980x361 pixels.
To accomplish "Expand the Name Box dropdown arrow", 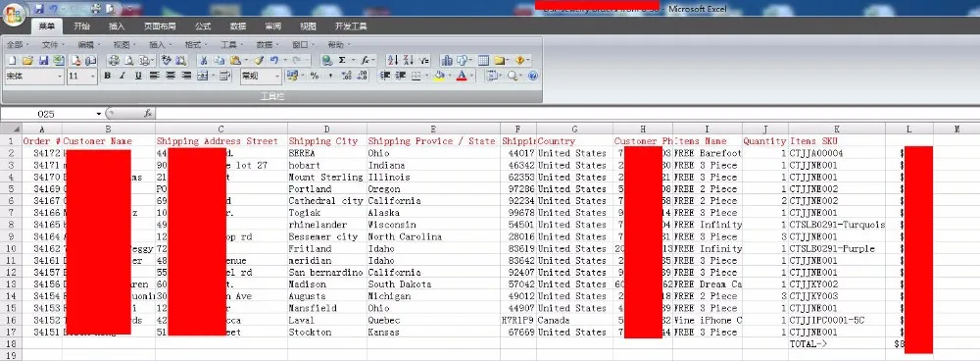I will (99, 114).
